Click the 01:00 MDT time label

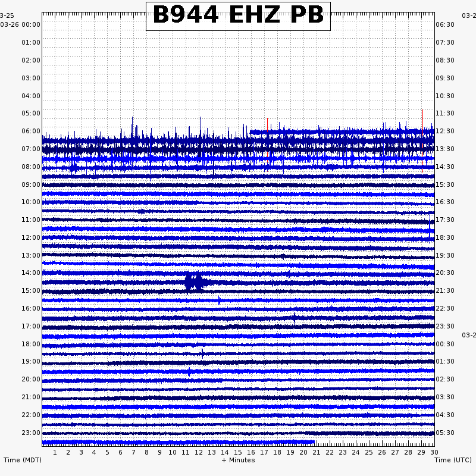pyautogui.click(x=31, y=42)
